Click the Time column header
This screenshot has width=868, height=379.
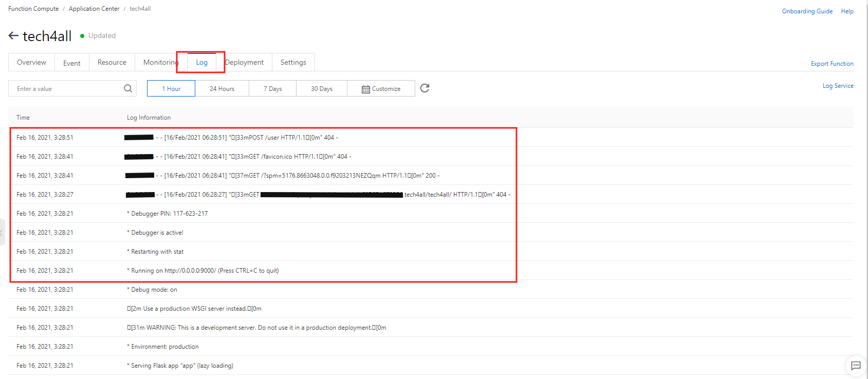(23, 118)
